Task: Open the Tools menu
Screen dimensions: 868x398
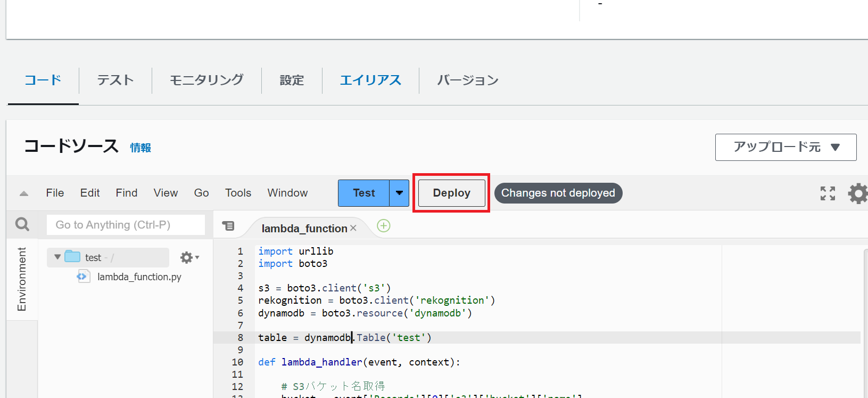Action: click(238, 193)
